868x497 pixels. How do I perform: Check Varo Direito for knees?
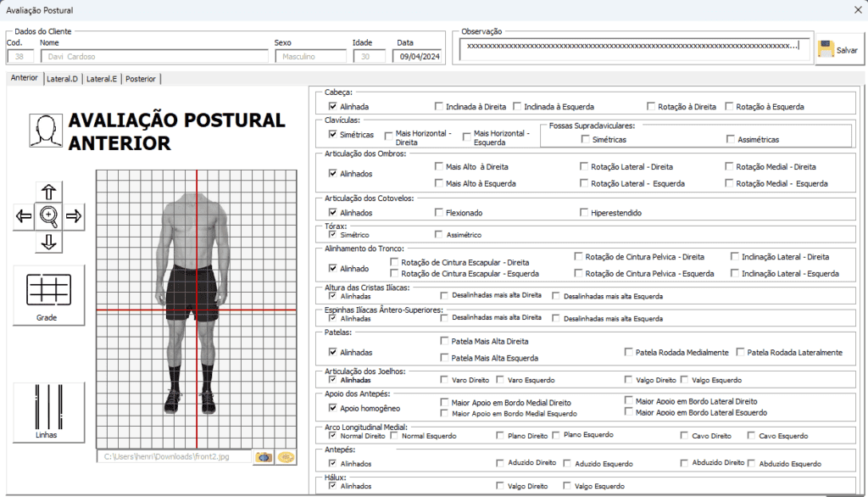pos(444,380)
